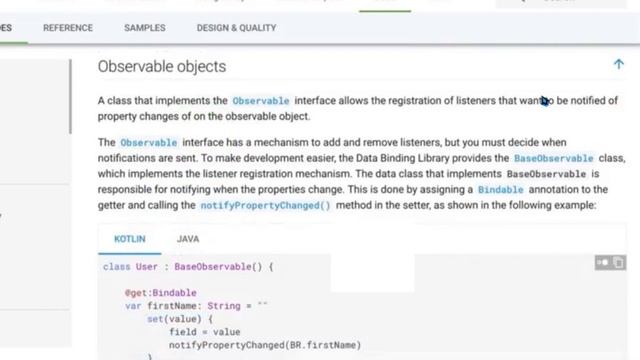Click the 'var firstName: String' code line
Screen dimensions: 640x360
pos(196,306)
